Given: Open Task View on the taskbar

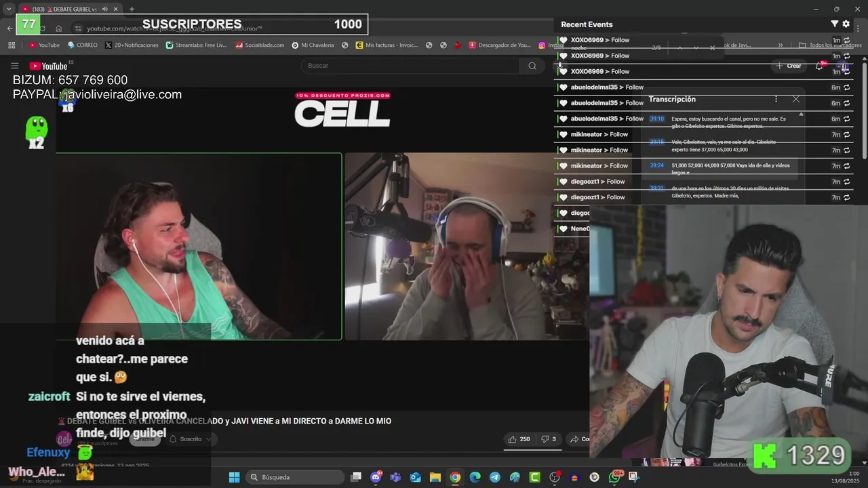Looking at the screenshot, I should (x=356, y=477).
